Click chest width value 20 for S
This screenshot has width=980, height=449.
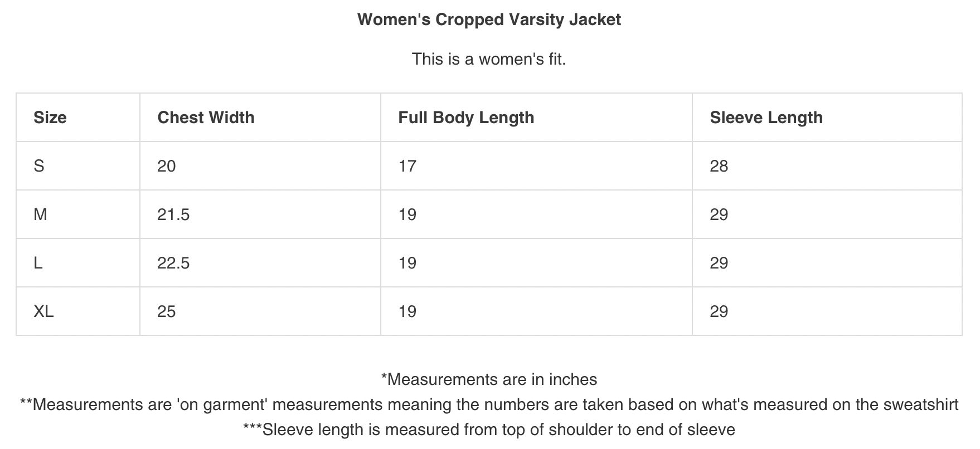tap(167, 166)
